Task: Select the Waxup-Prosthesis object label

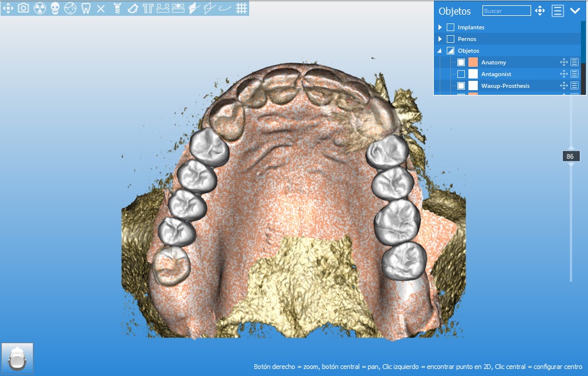Action: (x=505, y=86)
